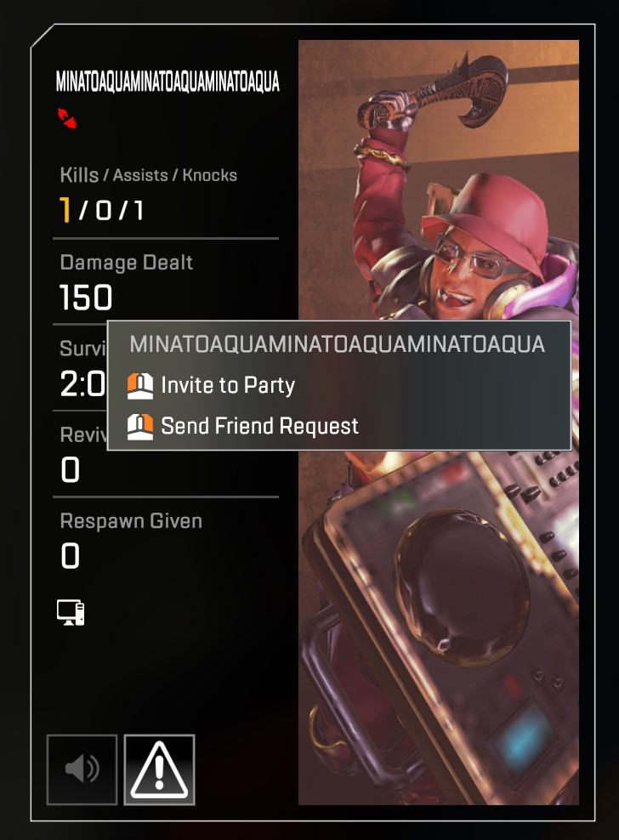Click the Damage Dealt label
The image size is (619, 840).
tap(127, 263)
